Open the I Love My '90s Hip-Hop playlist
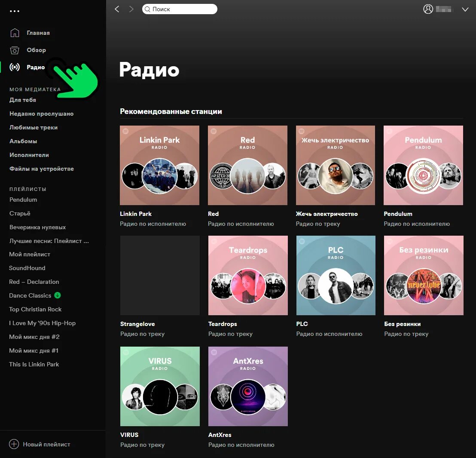476x458 pixels. pos(42,323)
